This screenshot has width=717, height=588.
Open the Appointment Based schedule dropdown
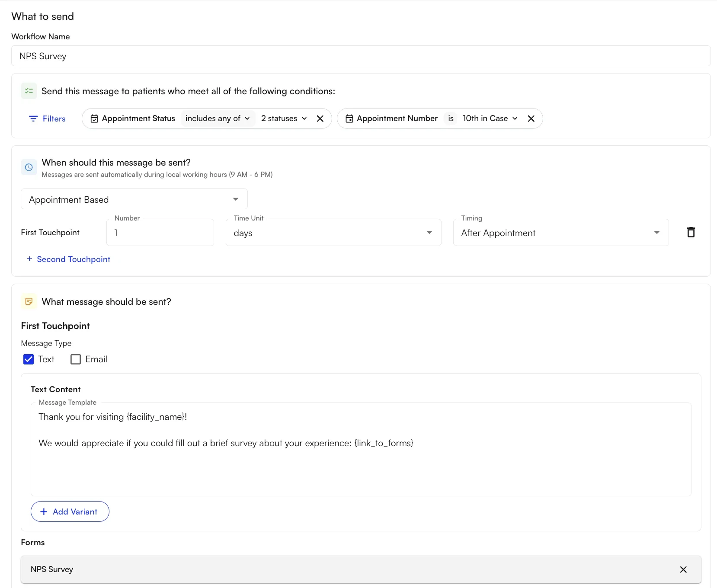tap(134, 199)
